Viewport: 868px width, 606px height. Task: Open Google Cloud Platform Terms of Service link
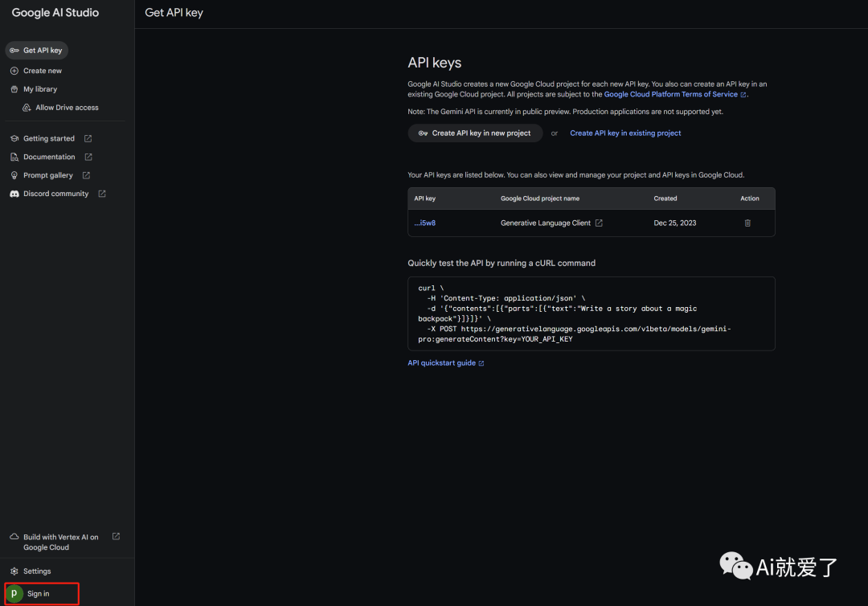pos(671,94)
